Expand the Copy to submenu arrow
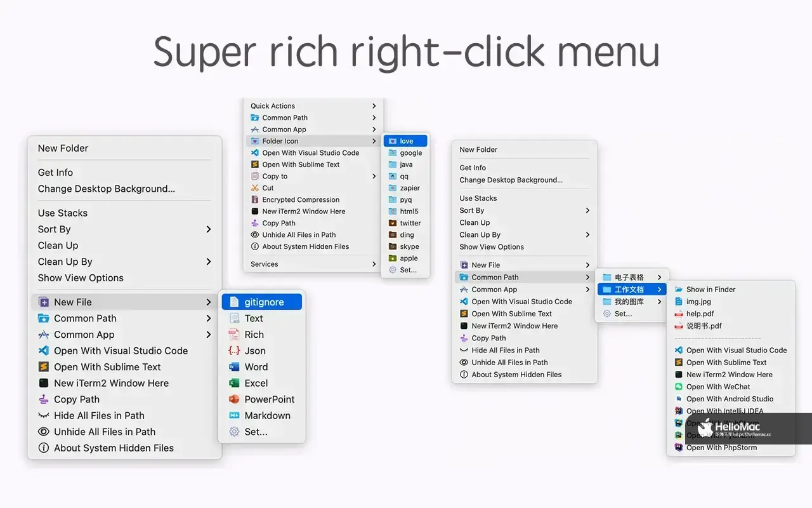 [x=374, y=177]
